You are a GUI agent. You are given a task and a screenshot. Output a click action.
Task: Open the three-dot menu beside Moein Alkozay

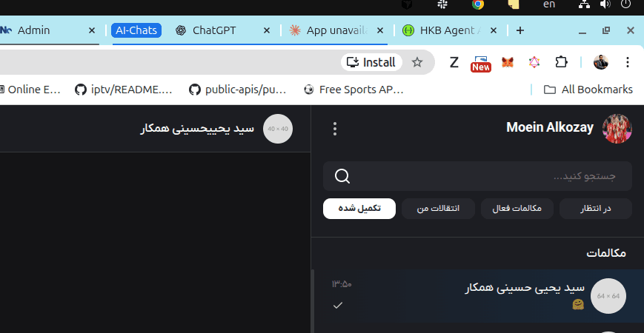pos(335,129)
